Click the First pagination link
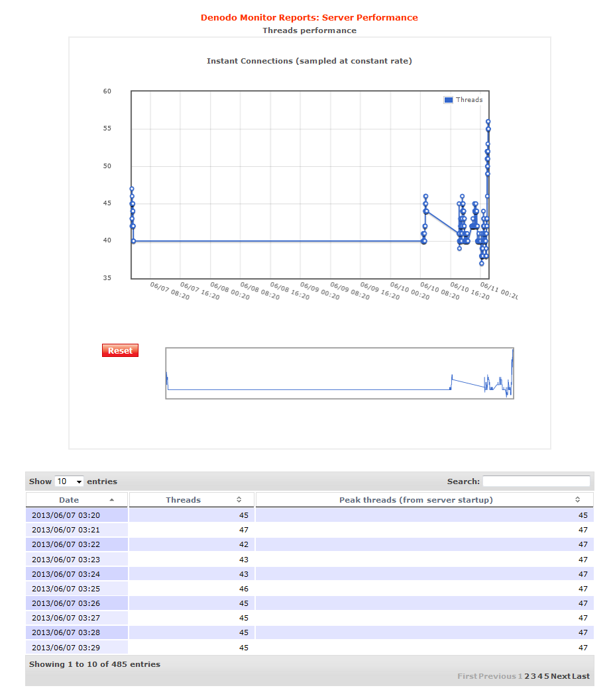613x700 pixels. [x=467, y=676]
